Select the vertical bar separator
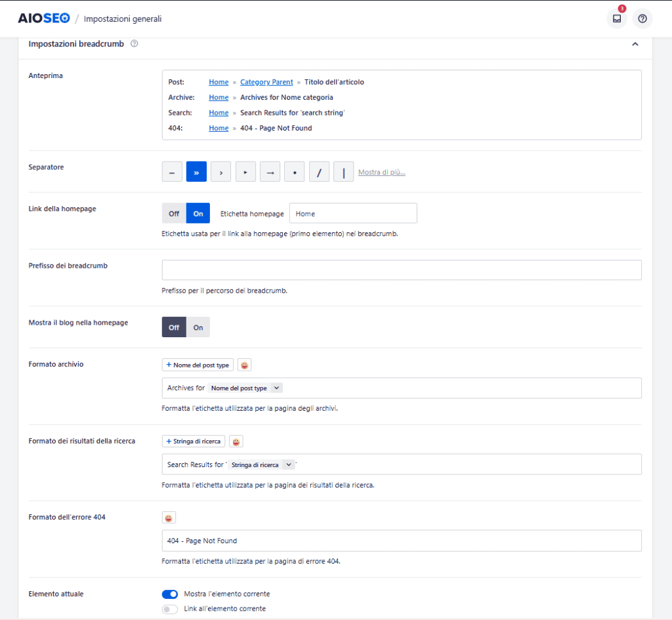This screenshot has width=672, height=620. [343, 171]
